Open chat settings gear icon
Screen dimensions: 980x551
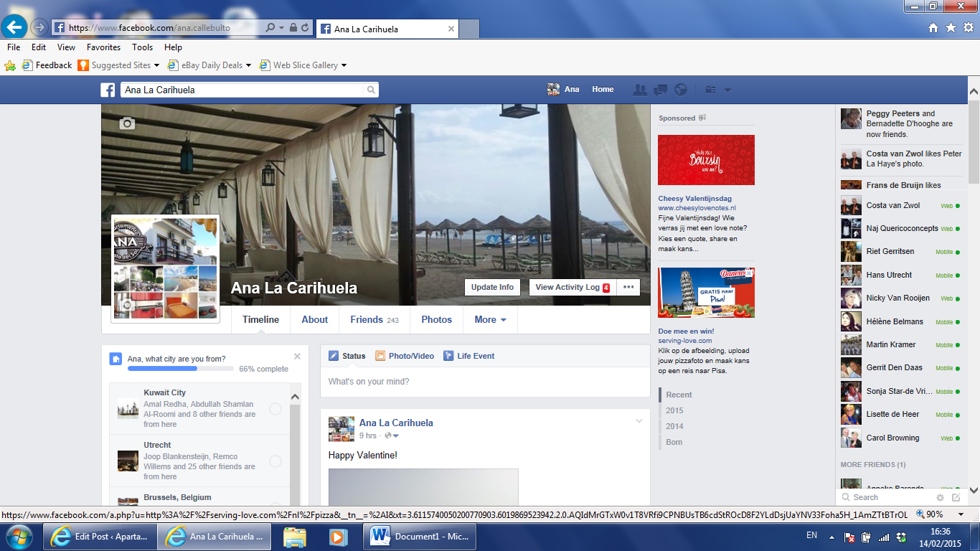pos(940,497)
